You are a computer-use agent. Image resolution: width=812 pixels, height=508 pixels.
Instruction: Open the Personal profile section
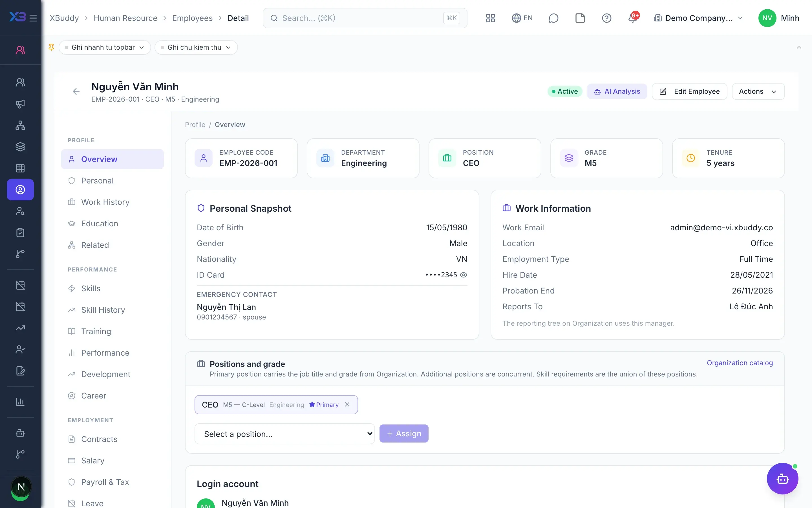(112, 181)
